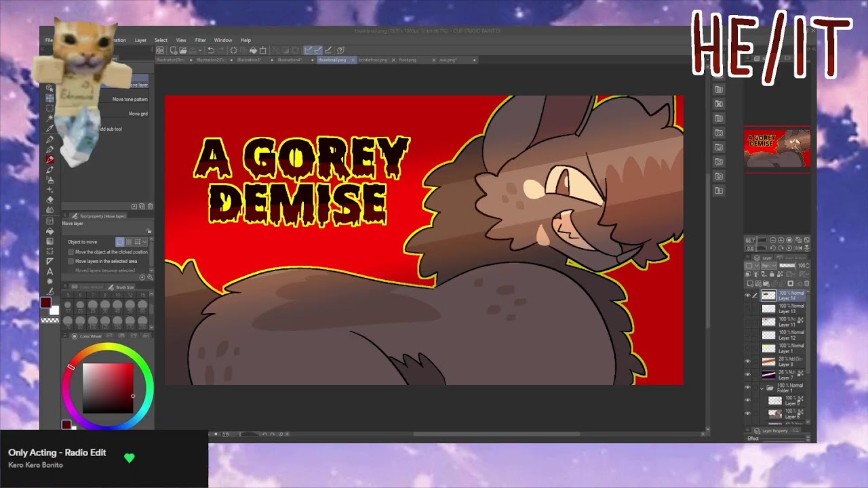
Task: Pick the Eyedropper tool
Action: (x=50, y=128)
